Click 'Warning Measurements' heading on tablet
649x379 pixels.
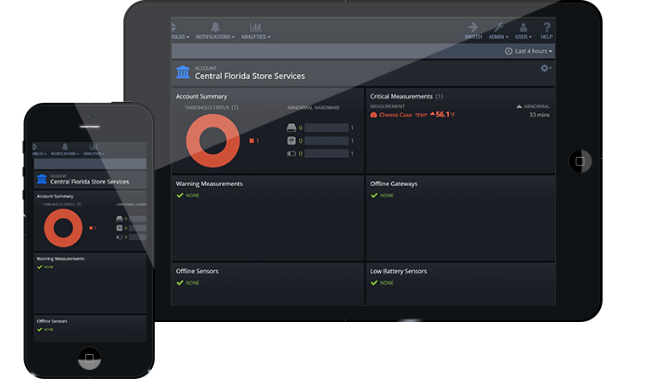[x=209, y=184]
